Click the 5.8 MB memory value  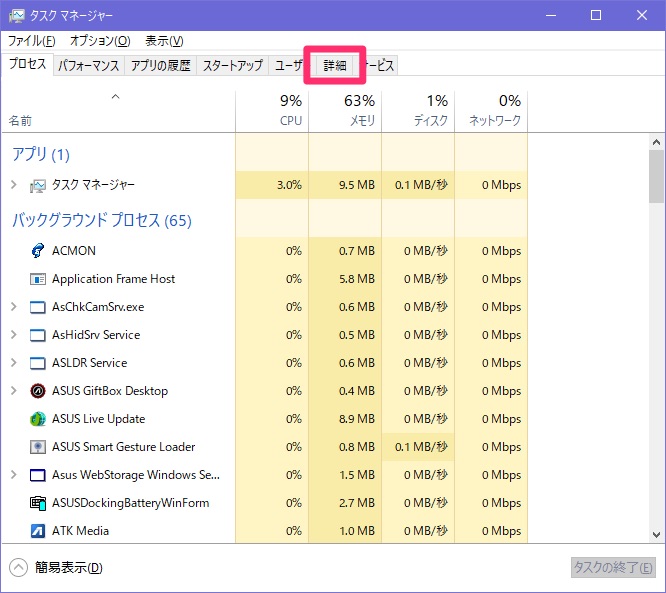pyautogui.click(x=357, y=279)
